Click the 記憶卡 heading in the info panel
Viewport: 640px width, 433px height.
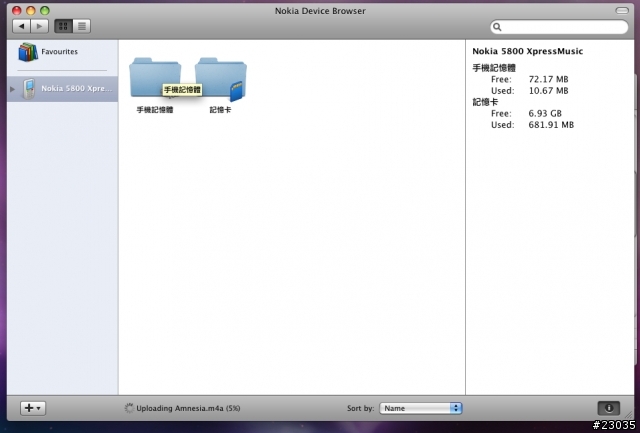coord(485,102)
